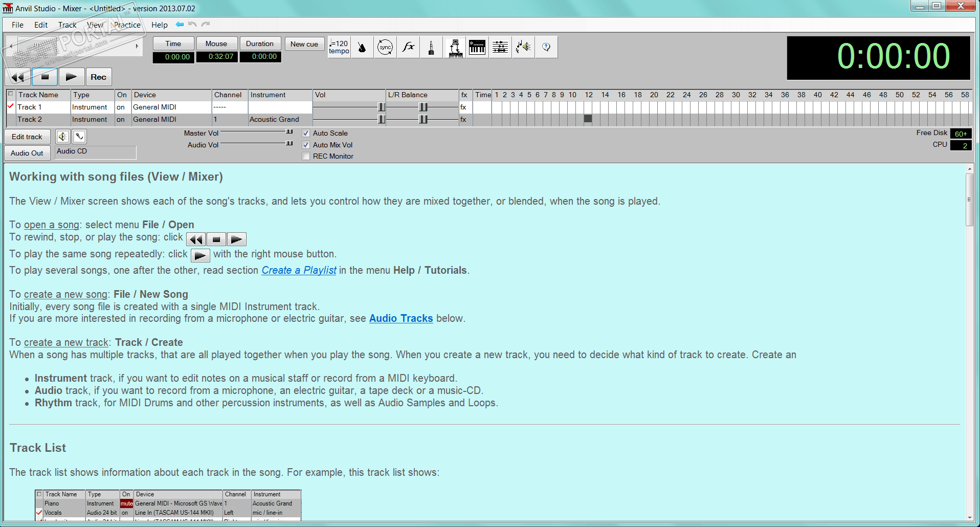This screenshot has height=527, width=980.
Task: Toggle the Auto Mix Vol checkbox
Action: (x=306, y=145)
